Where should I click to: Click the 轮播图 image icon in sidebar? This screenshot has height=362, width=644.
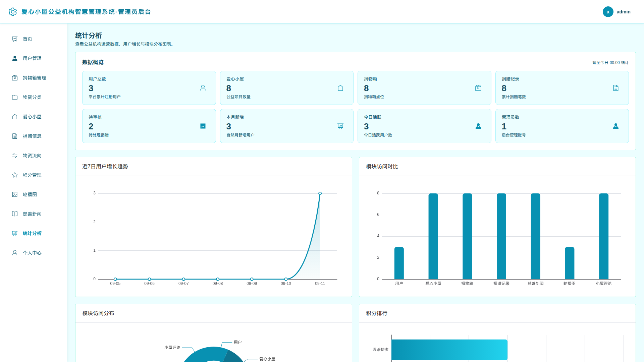pyautogui.click(x=15, y=194)
